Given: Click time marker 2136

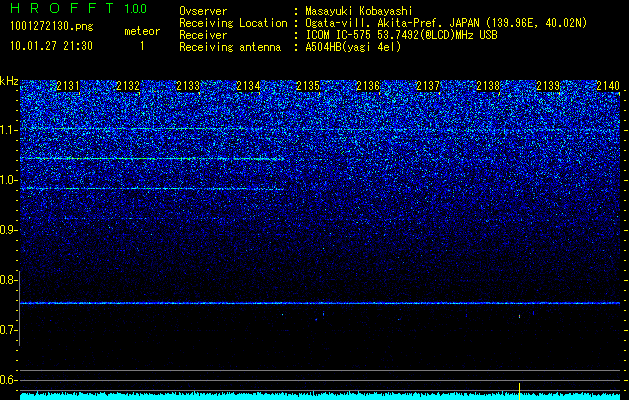Looking at the screenshot, I should [368, 85].
